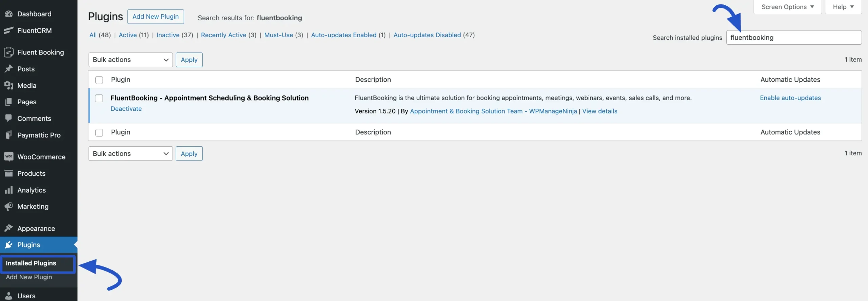Click the Dashboard gauge icon
The width and height of the screenshot is (868, 301).
pyautogui.click(x=8, y=14)
